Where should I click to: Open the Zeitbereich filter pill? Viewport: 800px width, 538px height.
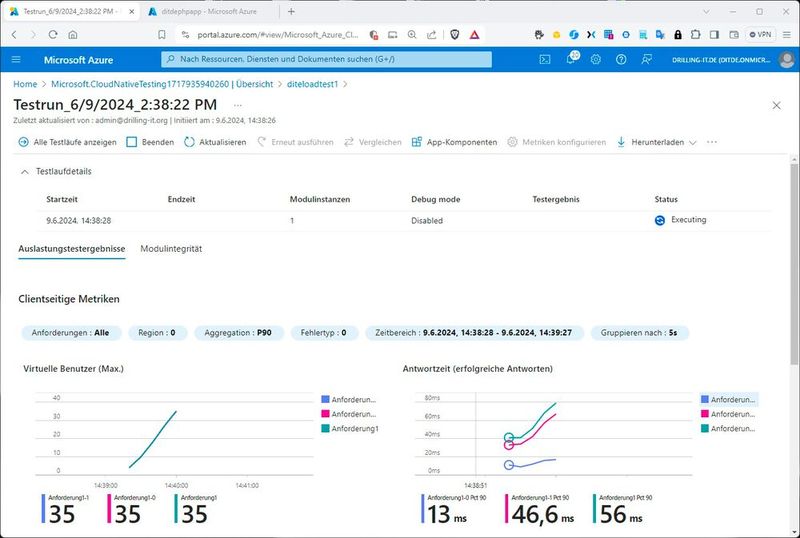(x=474, y=333)
